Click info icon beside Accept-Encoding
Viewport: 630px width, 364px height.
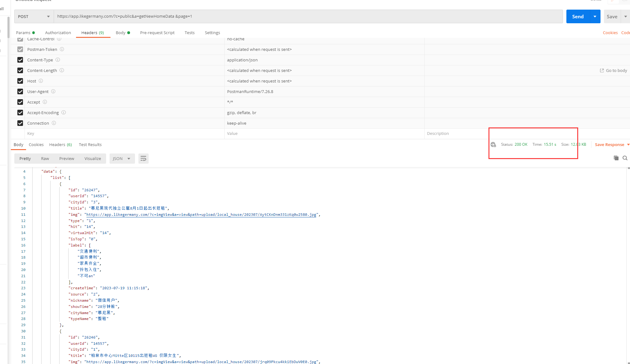[x=64, y=113]
